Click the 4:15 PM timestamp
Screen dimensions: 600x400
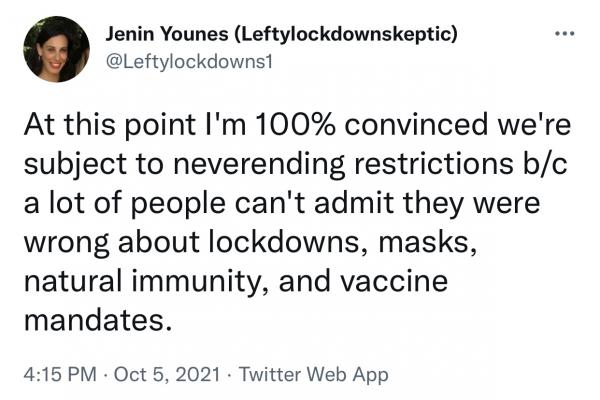coord(61,374)
